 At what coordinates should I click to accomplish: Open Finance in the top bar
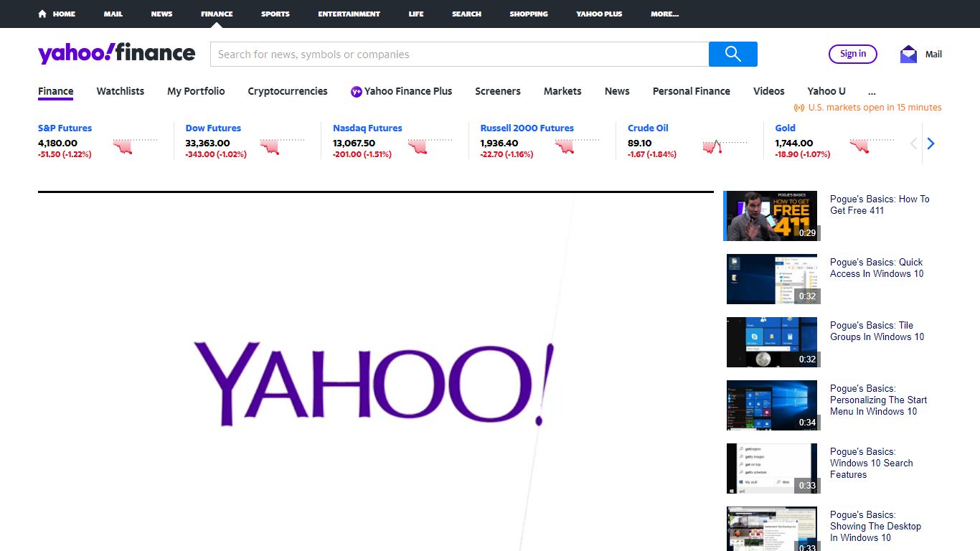tap(217, 14)
